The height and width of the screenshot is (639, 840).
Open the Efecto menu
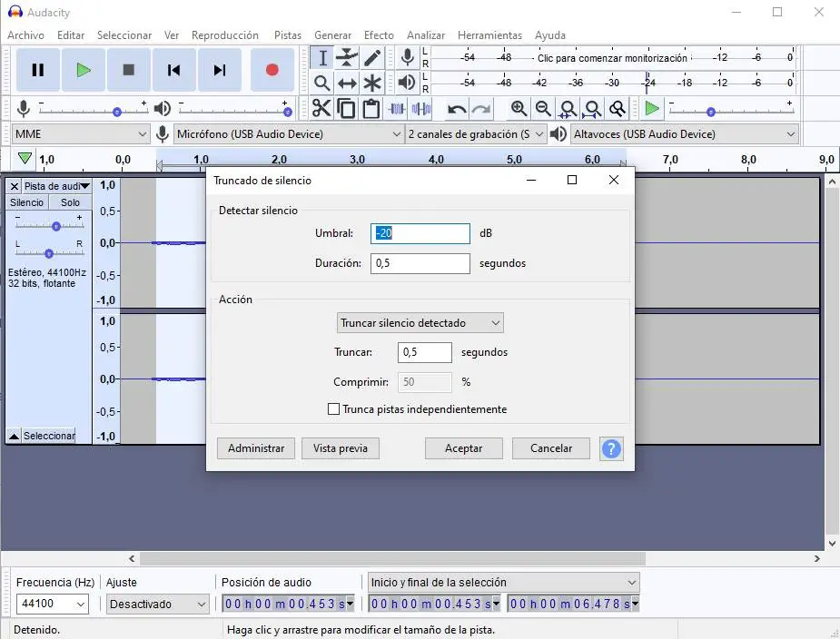pos(379,35)
